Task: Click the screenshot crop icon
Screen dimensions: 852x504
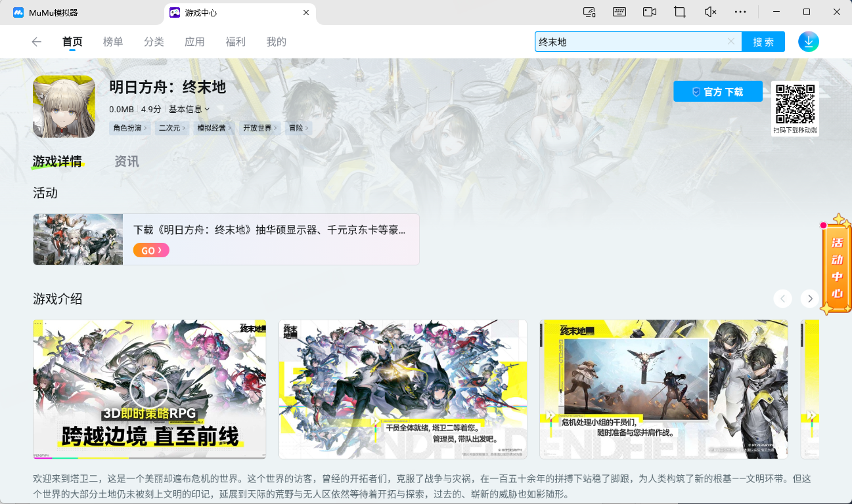Action: click(x=679, y=12)
